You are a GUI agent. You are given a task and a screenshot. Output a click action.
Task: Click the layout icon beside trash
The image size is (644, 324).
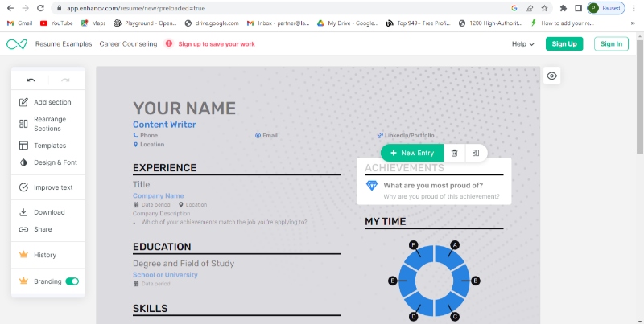476,153
